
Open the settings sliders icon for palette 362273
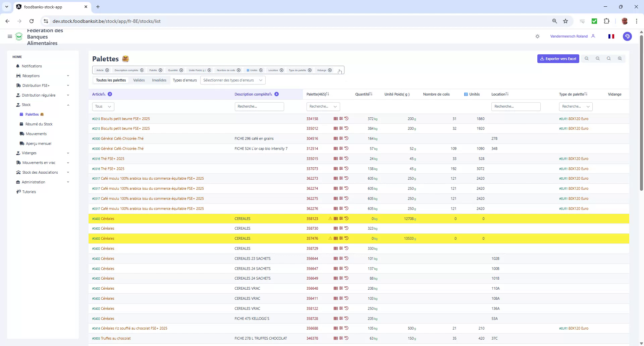(341, 178)
